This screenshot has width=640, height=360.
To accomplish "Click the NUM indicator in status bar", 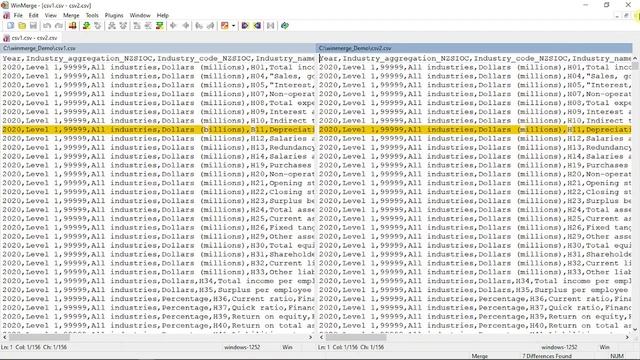I will tap(617, 356).
